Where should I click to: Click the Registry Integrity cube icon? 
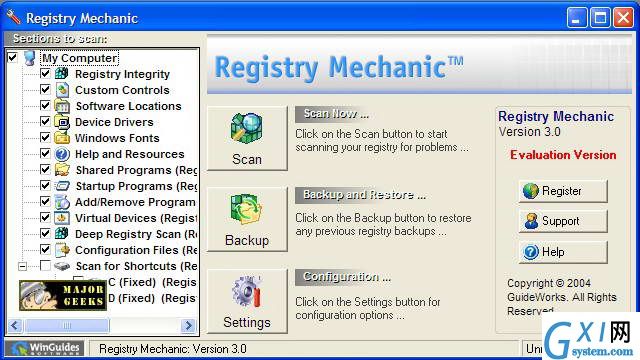point(62,73)
